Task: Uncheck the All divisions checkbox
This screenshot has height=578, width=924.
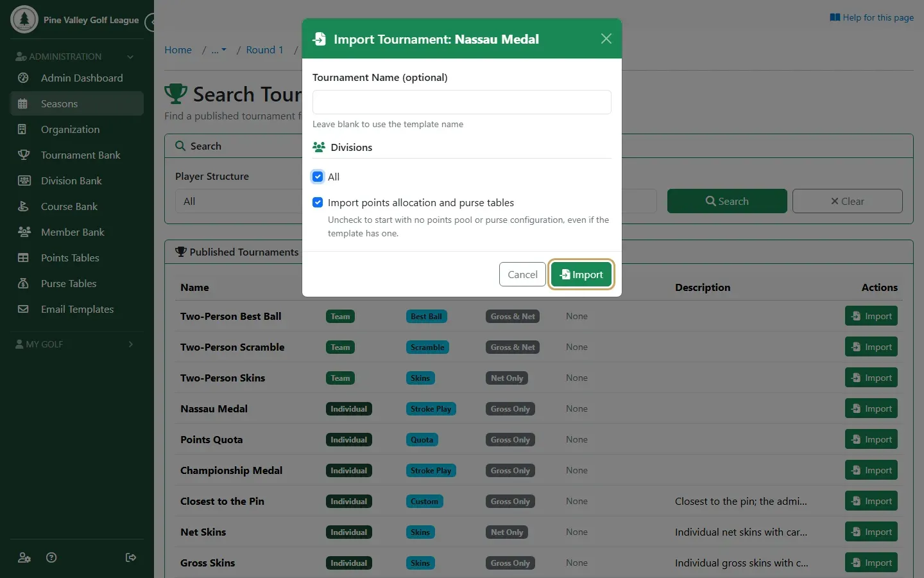Action: tap(318, 177)
